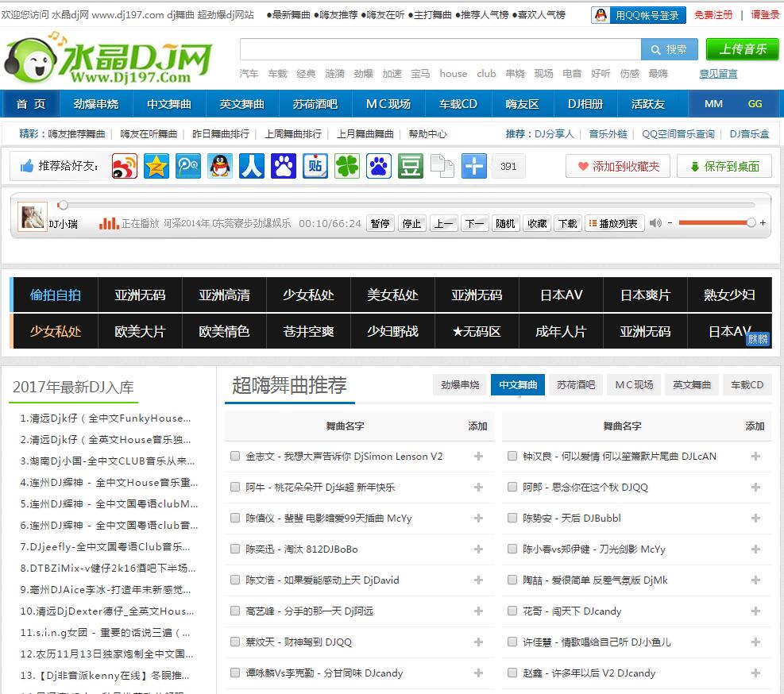This screenshot has height=694, width=784.
Task: Select checkbox for 陈奕迅 - 淘汰
Action: [x=235, y=549]
